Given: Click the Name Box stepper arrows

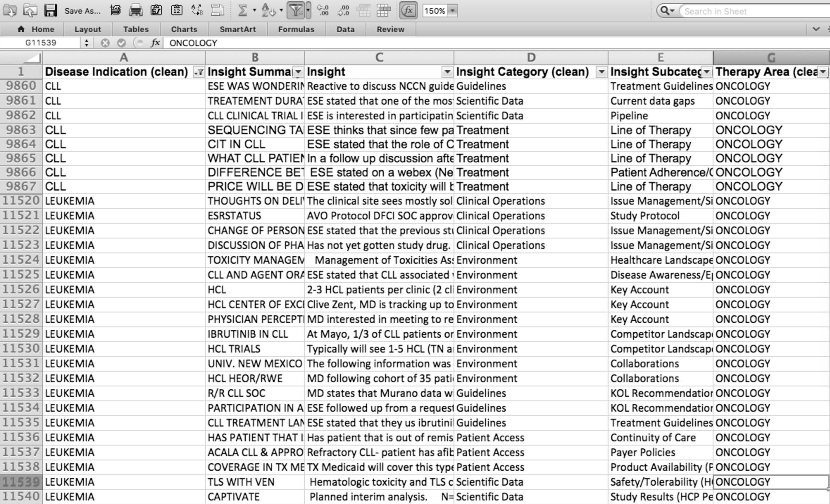Looking at the screenshot, I should coord(86,43).
